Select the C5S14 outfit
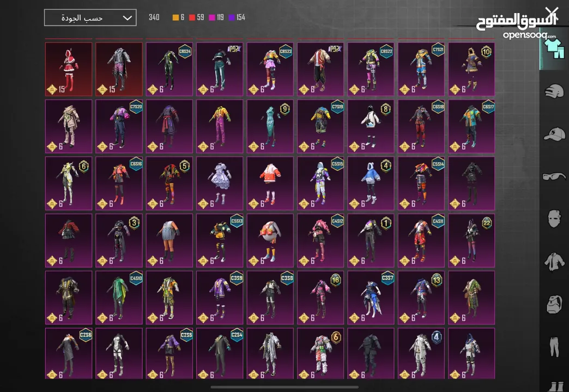Image resolution: width=569 pixels, height=392 pixels. coord(421,183)
